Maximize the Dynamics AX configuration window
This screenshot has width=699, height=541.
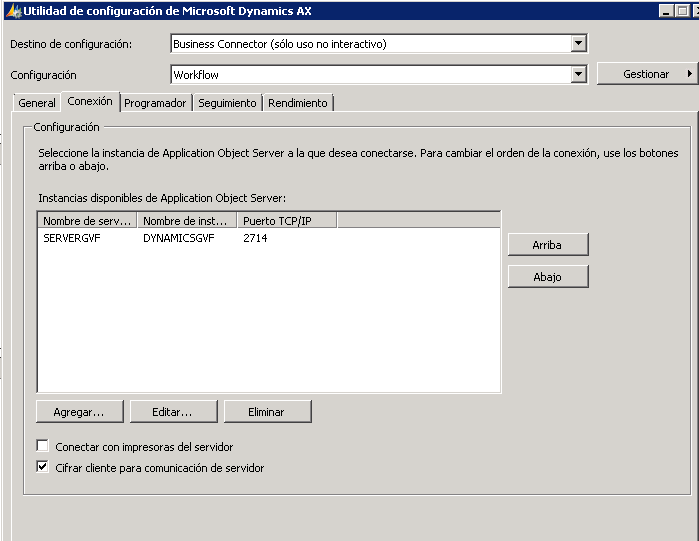(x=682, y=11)
